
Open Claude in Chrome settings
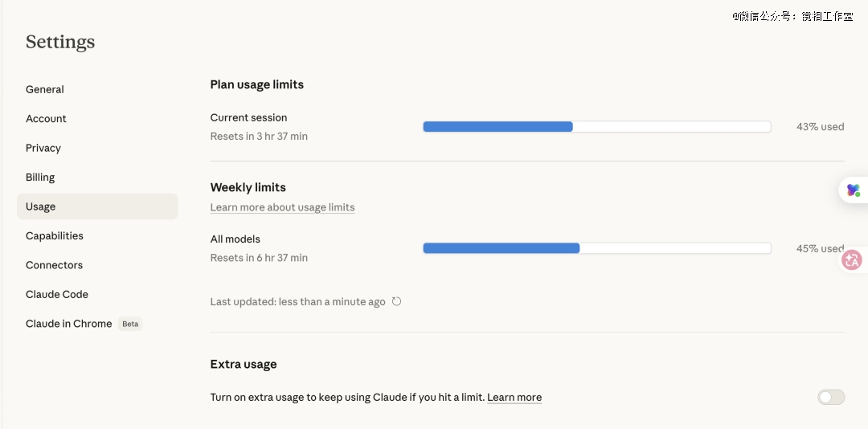click(69, 324)
